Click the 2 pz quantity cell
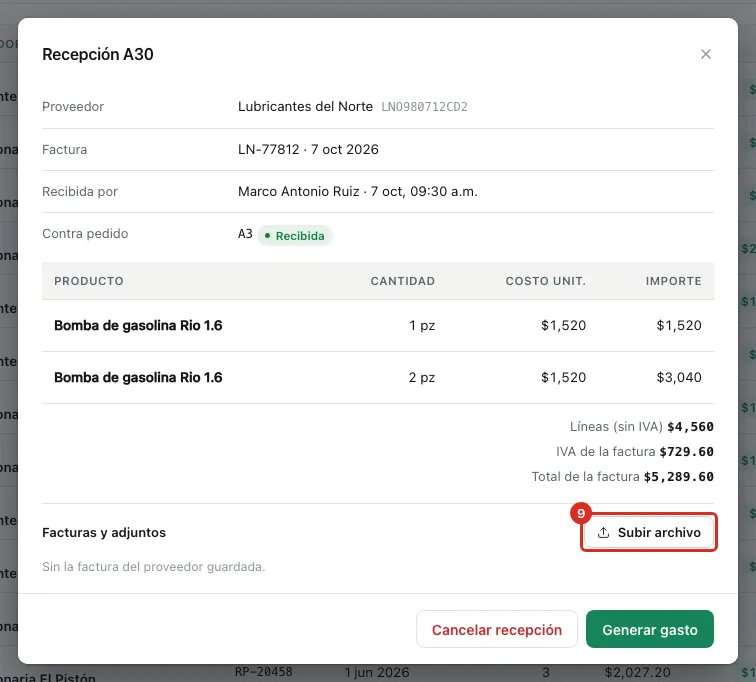 pyautogui.click(x=422, y=377)
